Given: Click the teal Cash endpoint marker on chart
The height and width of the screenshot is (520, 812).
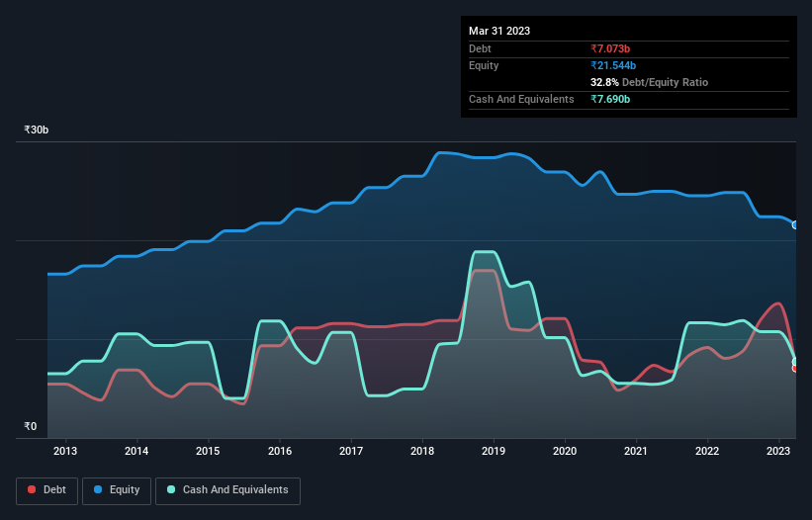Looking at the screenshot, I should tap(795, 361).
